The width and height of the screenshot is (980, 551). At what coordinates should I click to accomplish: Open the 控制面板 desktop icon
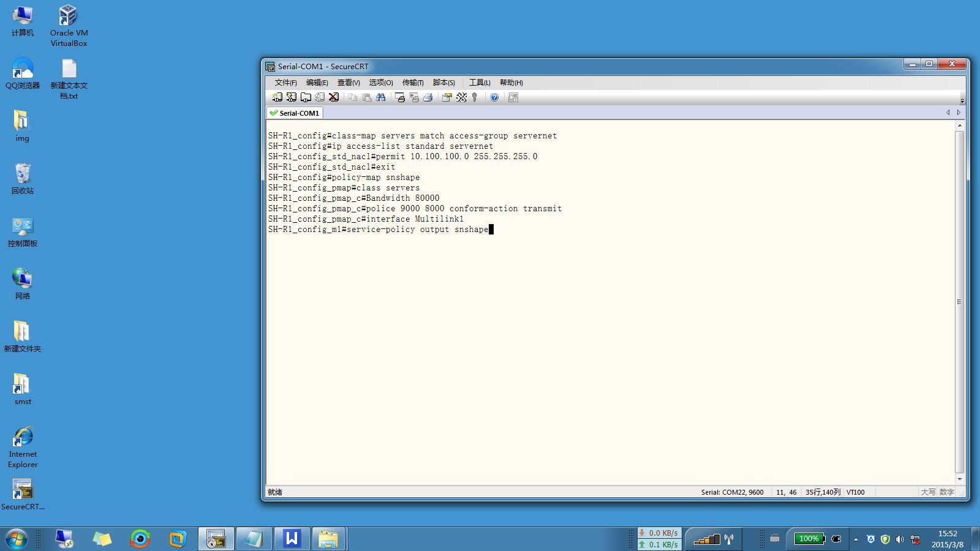(23, 231)
